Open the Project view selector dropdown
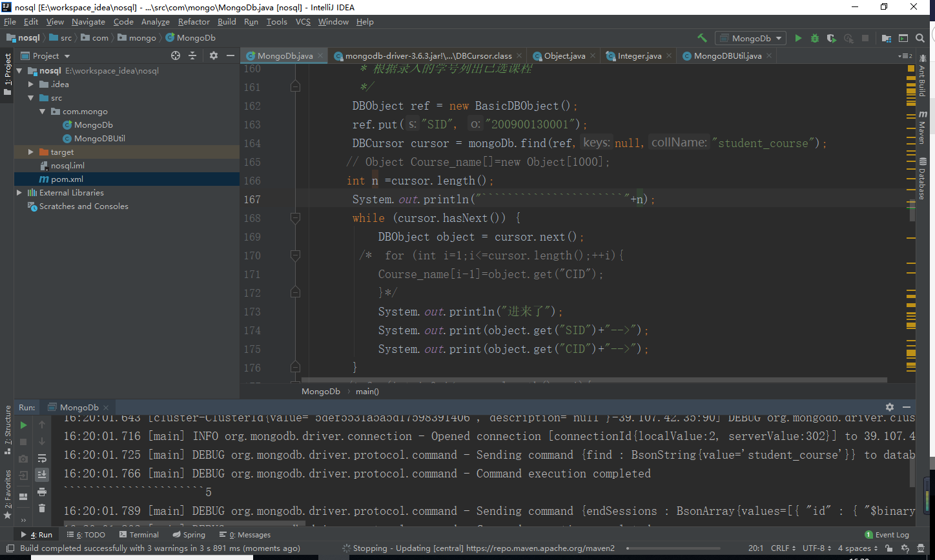 point(46,55)
